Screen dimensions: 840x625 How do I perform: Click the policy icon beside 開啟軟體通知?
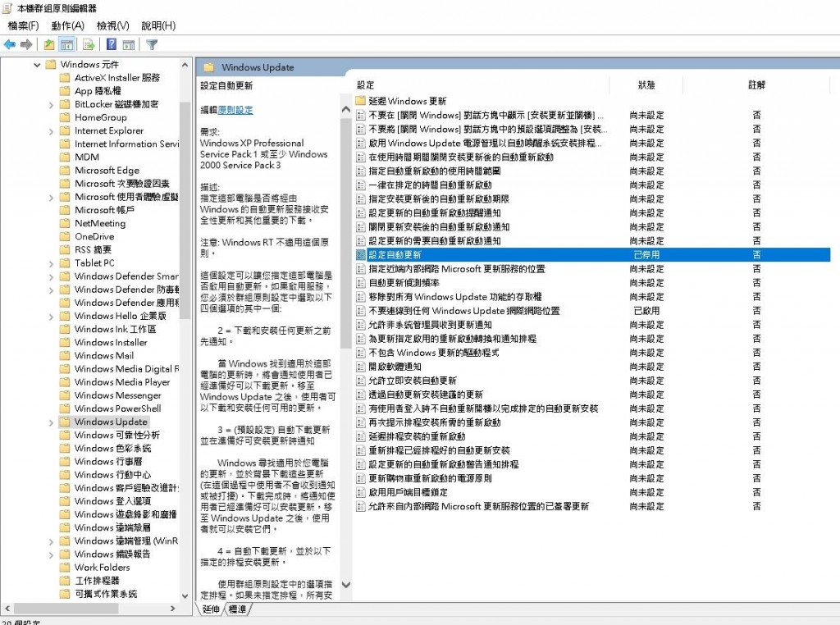click(361, 367)
